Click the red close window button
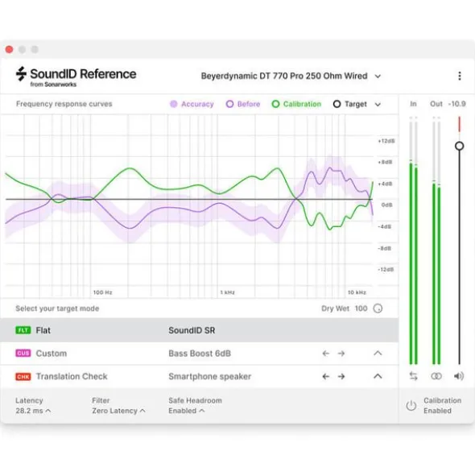Image resolution: width=475 pixels, height=476 pixels. (9, 49)
